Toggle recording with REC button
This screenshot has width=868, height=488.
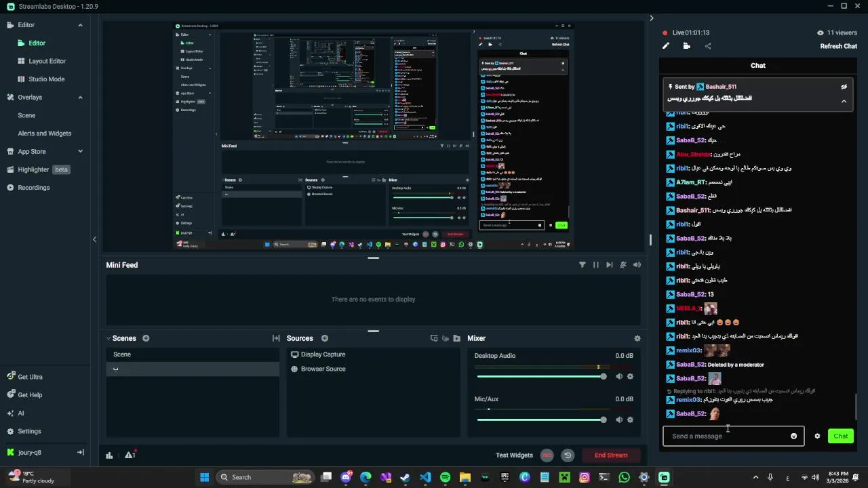point(547,455)
